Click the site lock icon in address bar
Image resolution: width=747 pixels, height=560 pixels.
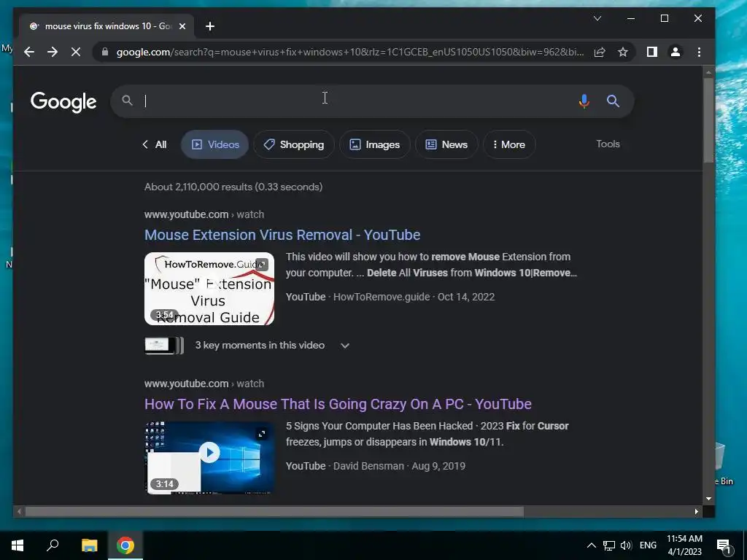(x=105, y=52)
